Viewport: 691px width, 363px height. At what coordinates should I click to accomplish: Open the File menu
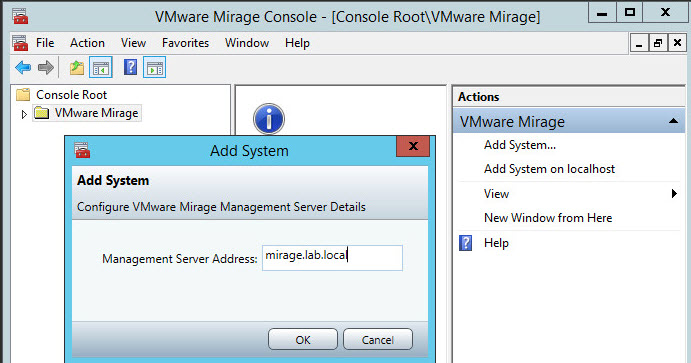click(x=45, y=43)
